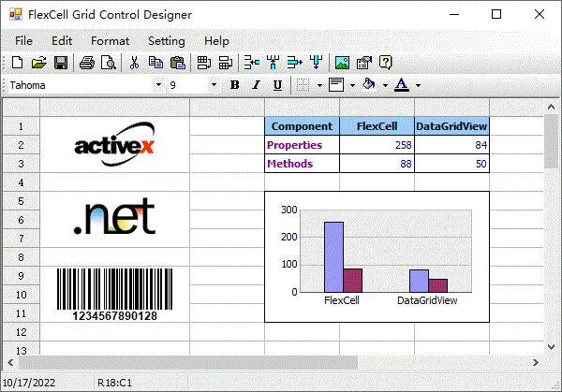Expand the font size 9 dropdown
Viewport: 562px width, 392px height.
click(x=214, y=85)
